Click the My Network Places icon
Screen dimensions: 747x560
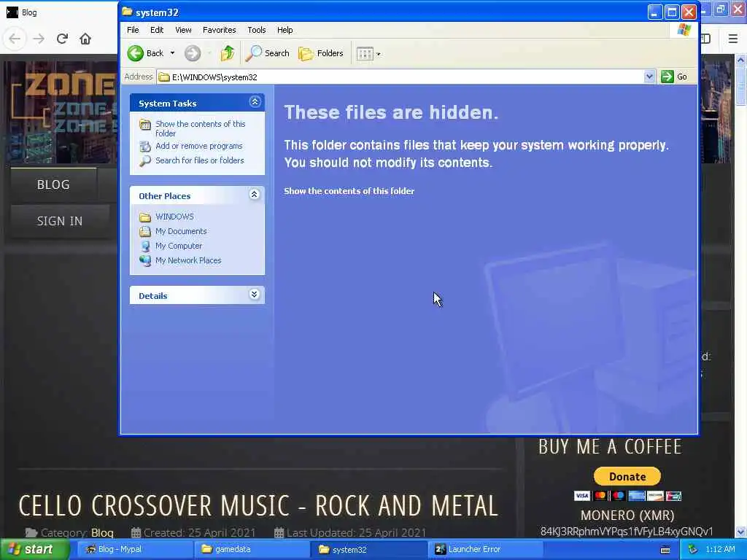tap(145, 261)
